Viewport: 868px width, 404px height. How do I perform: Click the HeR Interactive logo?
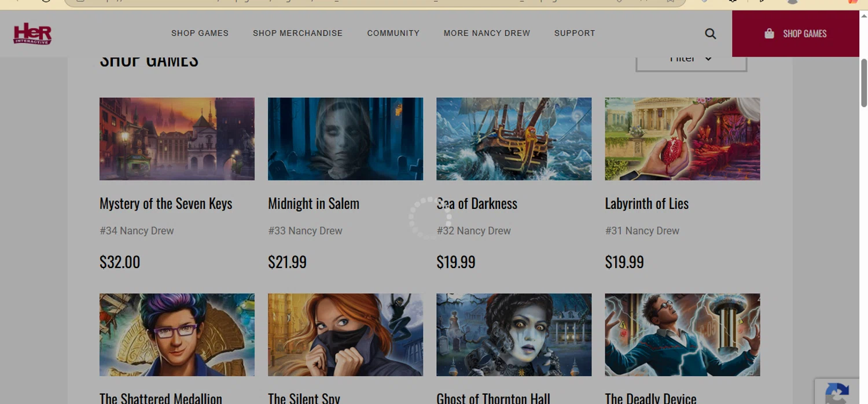pos(32,34)
